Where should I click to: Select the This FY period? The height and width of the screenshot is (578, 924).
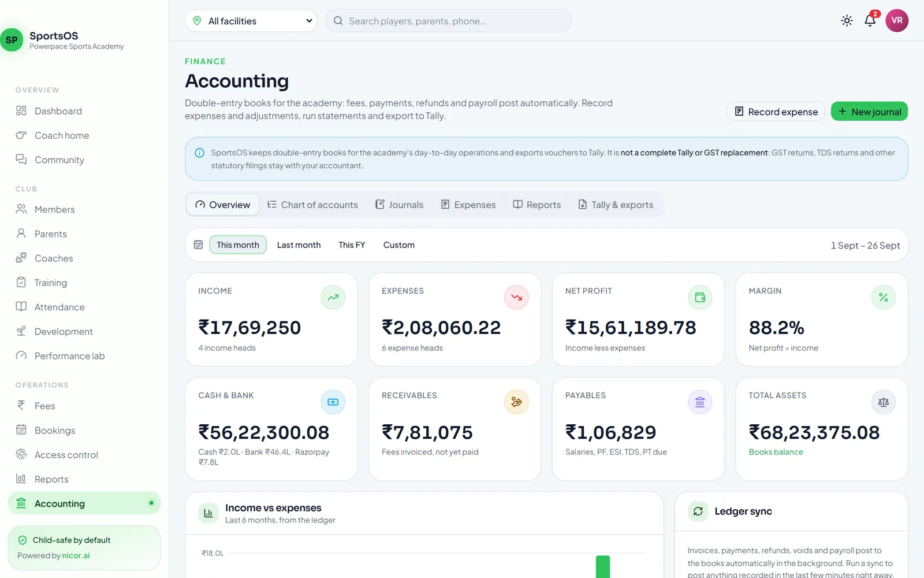coord(352,245)
